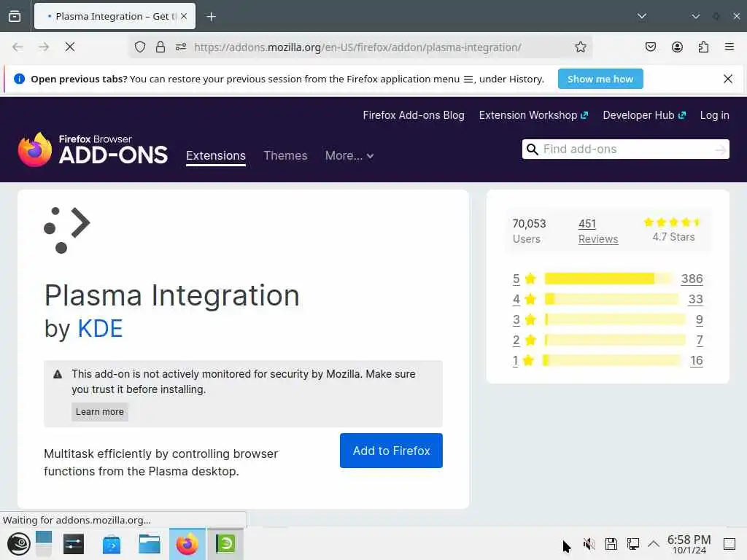The height and width of the screenshot is (560, 747).
Task: Open the 16 one-star reviews count
Action: [697, 360]
